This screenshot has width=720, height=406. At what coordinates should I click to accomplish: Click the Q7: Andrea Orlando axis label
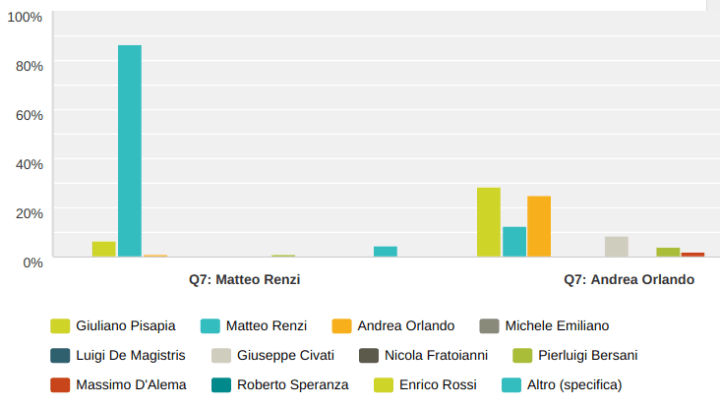pyautogui.click(x=628, y=280)
